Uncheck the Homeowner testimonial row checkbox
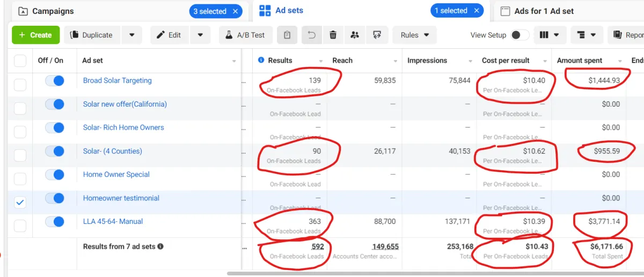This screenshot has width=644, height=277. point(20,203)
